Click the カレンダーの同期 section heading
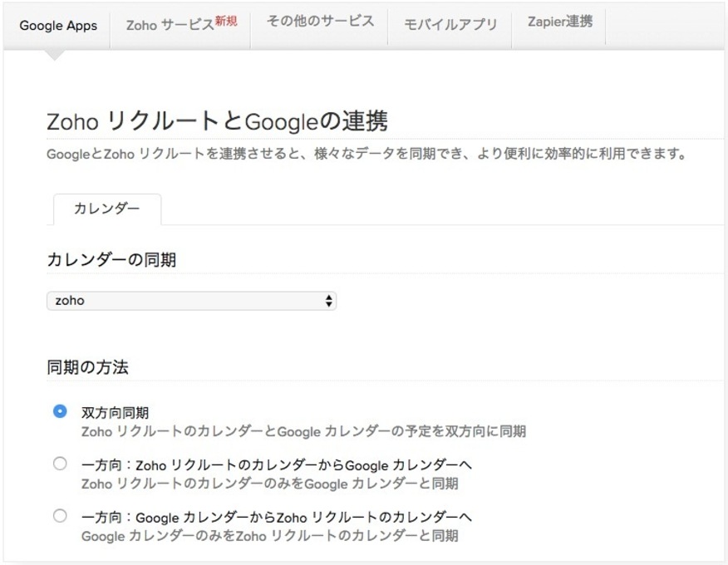728x565 pixels. (111, 260)
